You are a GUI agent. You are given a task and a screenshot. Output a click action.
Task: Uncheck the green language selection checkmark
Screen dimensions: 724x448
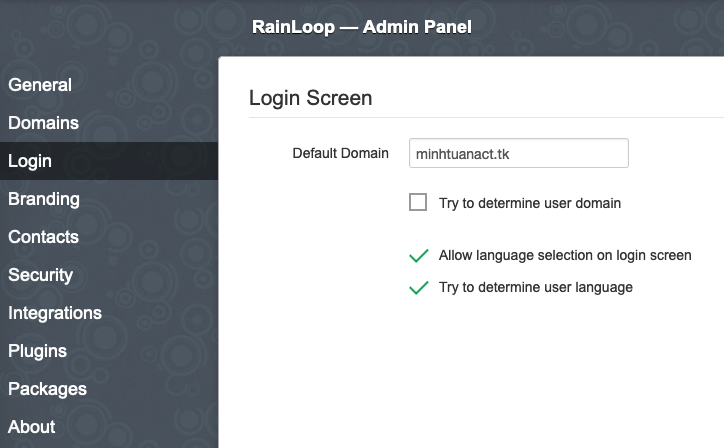pos(418,256)
